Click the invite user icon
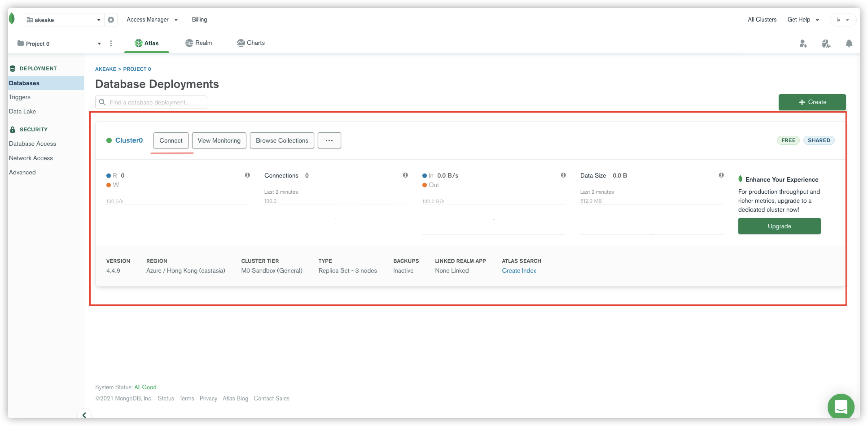The height and width of the screenshot is (426, 868). [x=803, y=43]
